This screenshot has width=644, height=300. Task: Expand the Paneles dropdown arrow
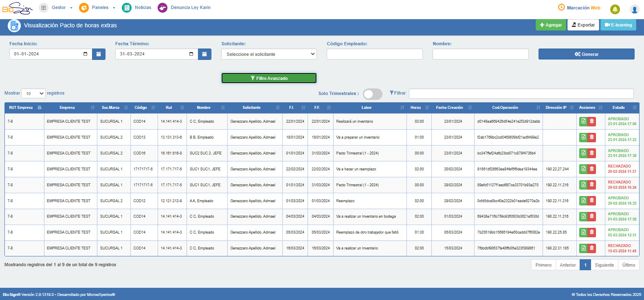click(x=114, y=8)
